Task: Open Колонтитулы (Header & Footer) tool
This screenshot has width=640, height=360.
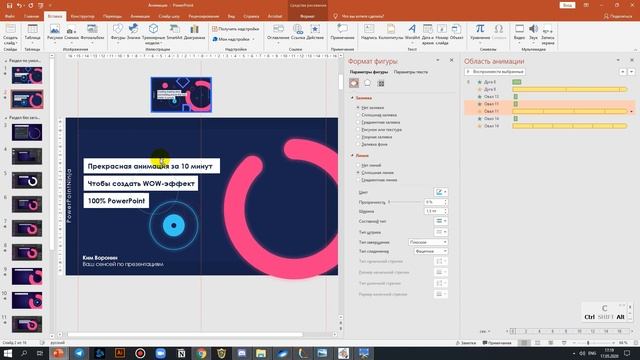Action: [x=391, y=32]
